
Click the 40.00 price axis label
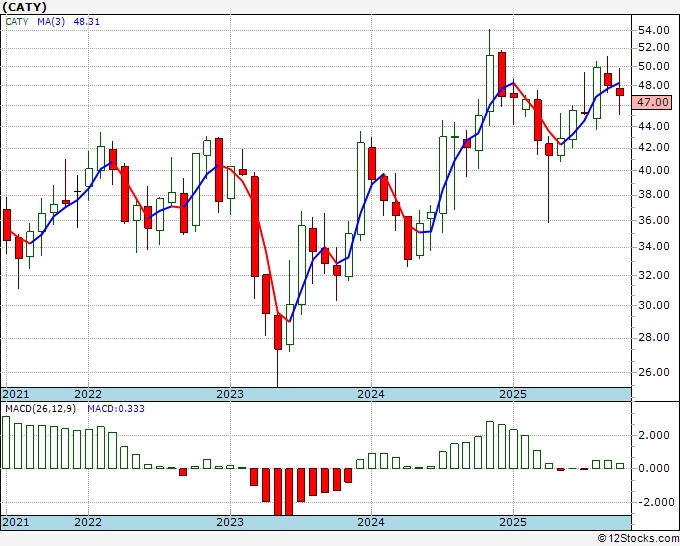click(654, 170)
